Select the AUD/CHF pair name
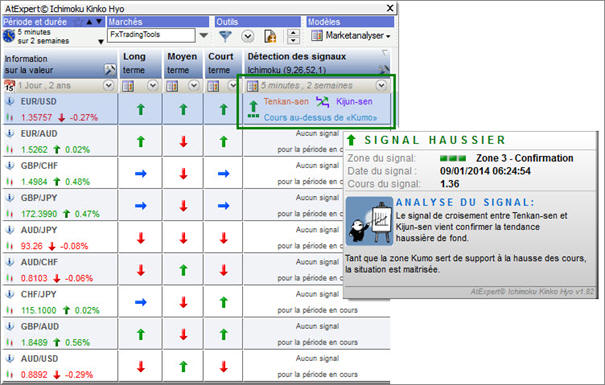The width and height of the screenshot is (605, 385). 39,262
